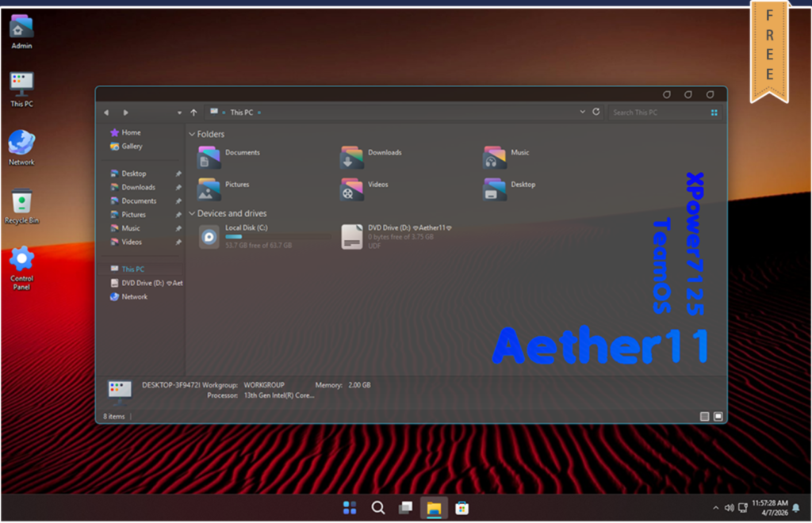Viewport: 812px width, 523px height.
Task: Collapse the Devices and drives group
Action: click(192, 214)
